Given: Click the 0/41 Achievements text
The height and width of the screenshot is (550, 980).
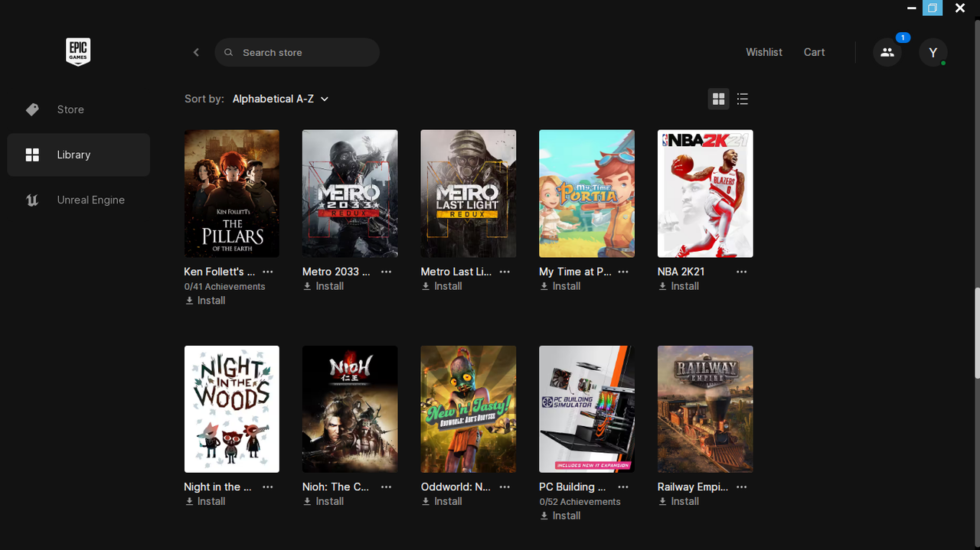Looking at the screenshot, I should point(224,286).
